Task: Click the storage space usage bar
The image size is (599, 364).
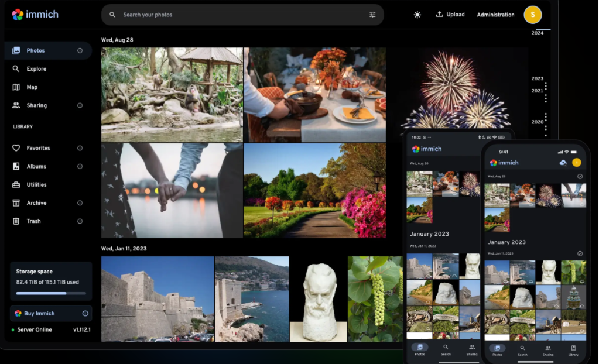Action: 51,293
